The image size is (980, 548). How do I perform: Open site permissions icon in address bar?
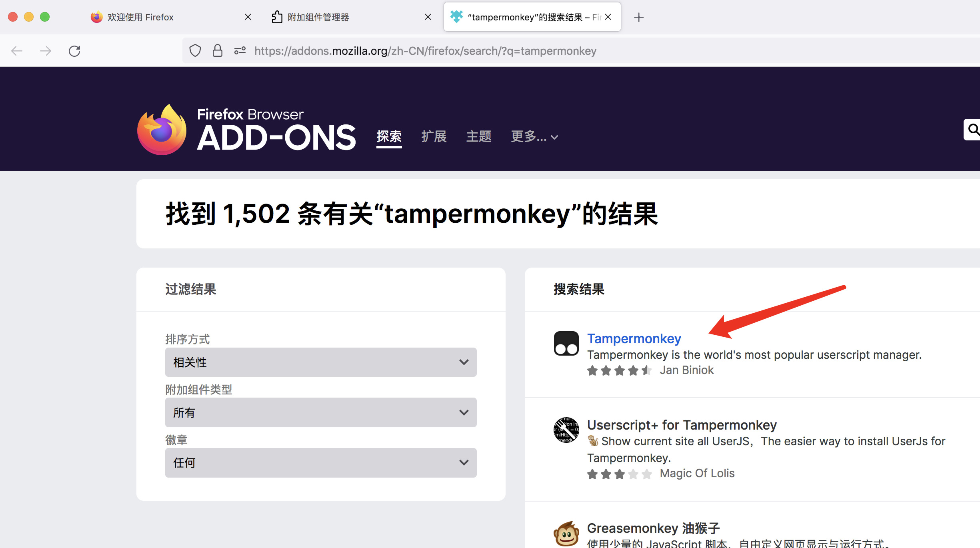pos(240,51)
